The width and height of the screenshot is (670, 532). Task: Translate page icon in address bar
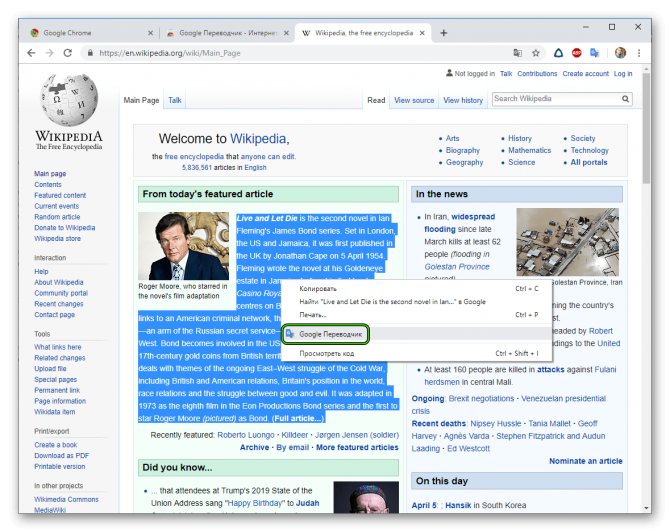coord(517,53)
